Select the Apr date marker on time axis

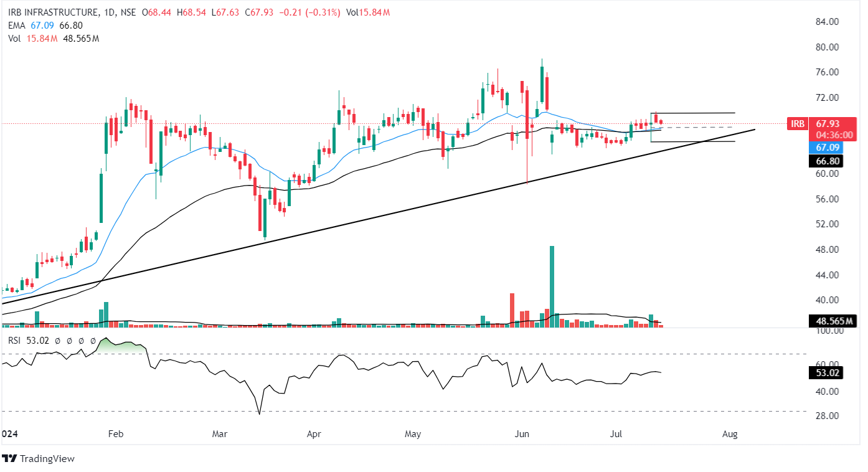313,433
